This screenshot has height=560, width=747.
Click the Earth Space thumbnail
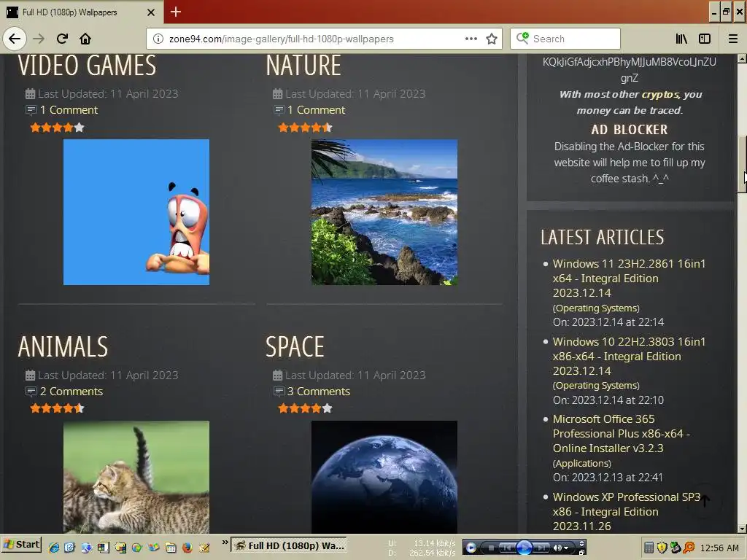click(384, 477)
